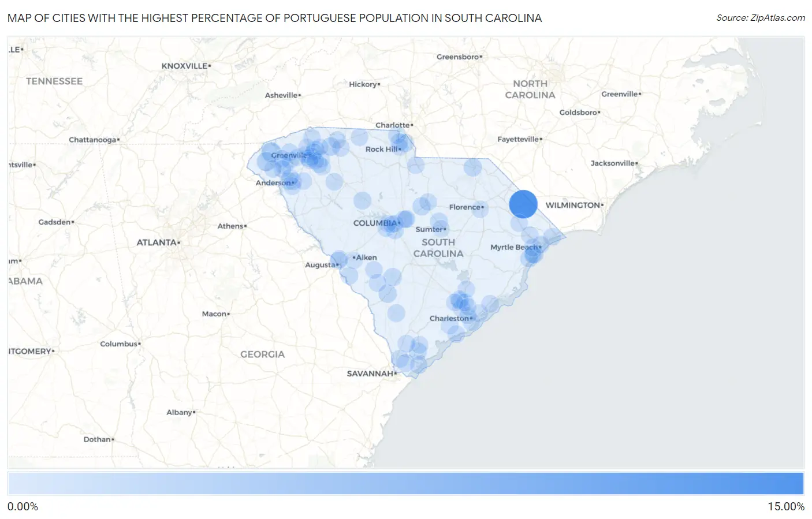Screen dimensions: 812x519
Task: Click the Greensboro city label
Action: [x=459, y=57]
